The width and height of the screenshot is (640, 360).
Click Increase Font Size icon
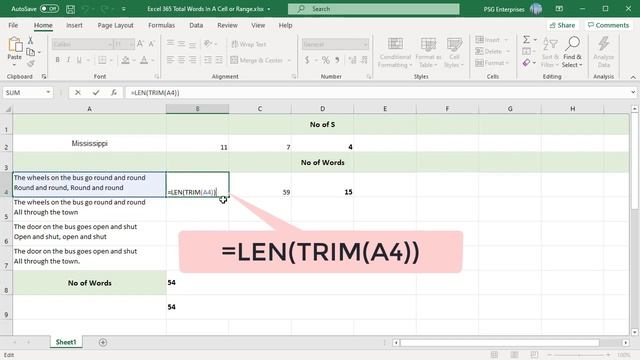tap(140, 44)
